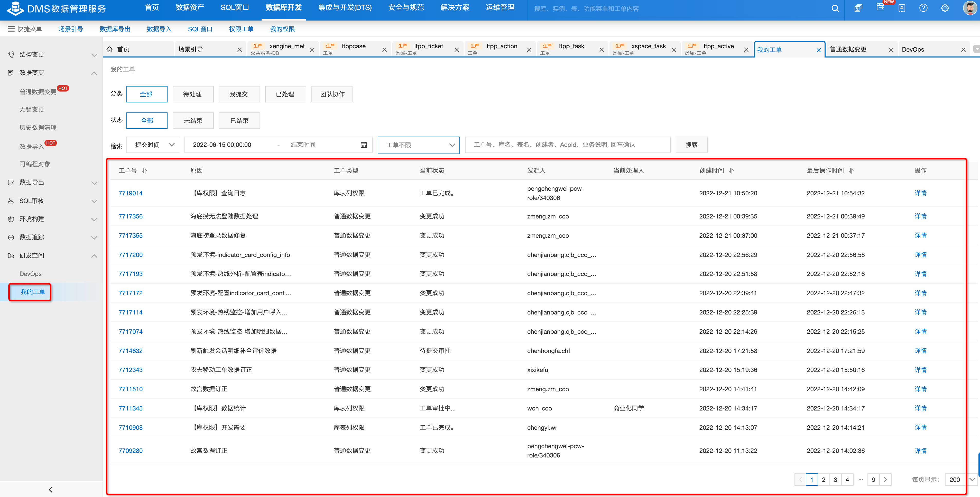Click the calendar icon in date range
This screenshot has height=497, width=980.
coord(364,145)
